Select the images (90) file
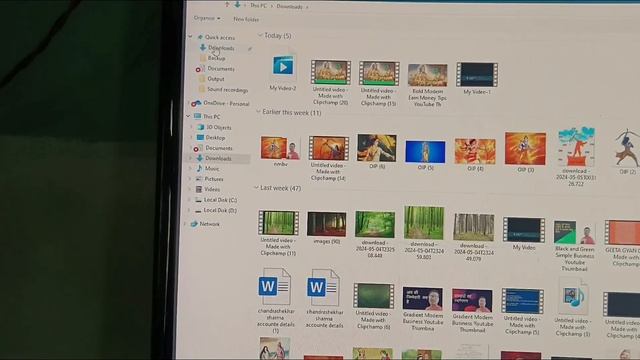640x360 pixels. pos(327,224)
